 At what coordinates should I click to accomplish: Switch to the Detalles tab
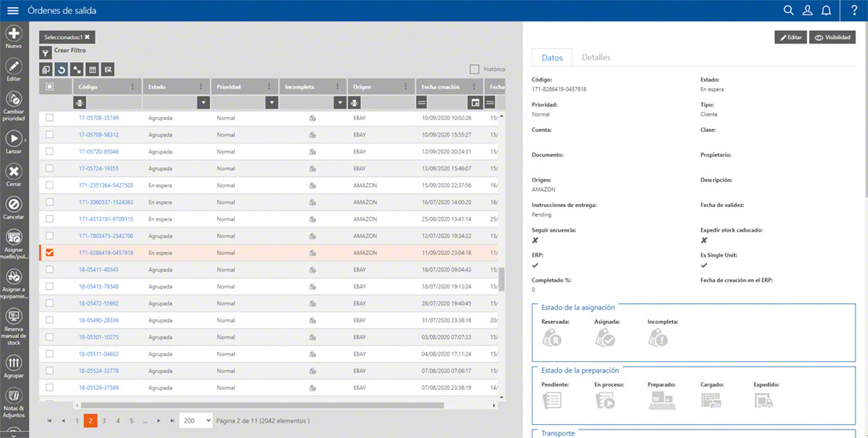tap(596, 57)
